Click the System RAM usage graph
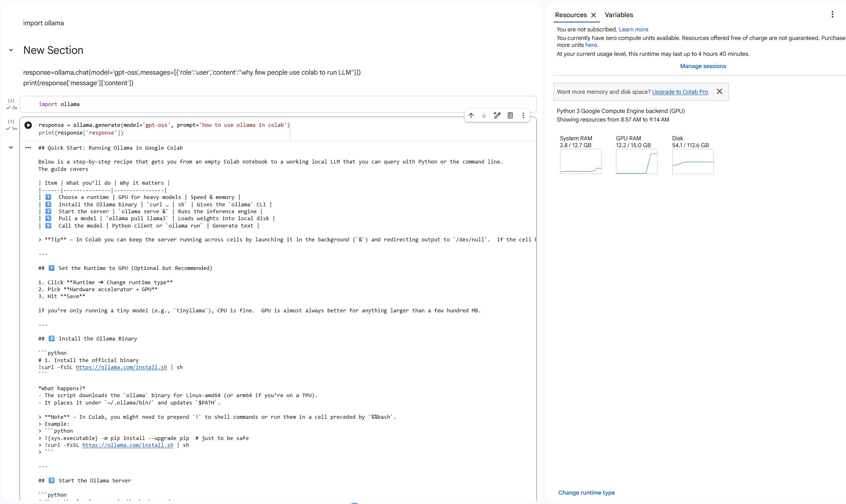The width and height of the screenshot is (846, 504). pyautogui.click(x=580, y=161)
